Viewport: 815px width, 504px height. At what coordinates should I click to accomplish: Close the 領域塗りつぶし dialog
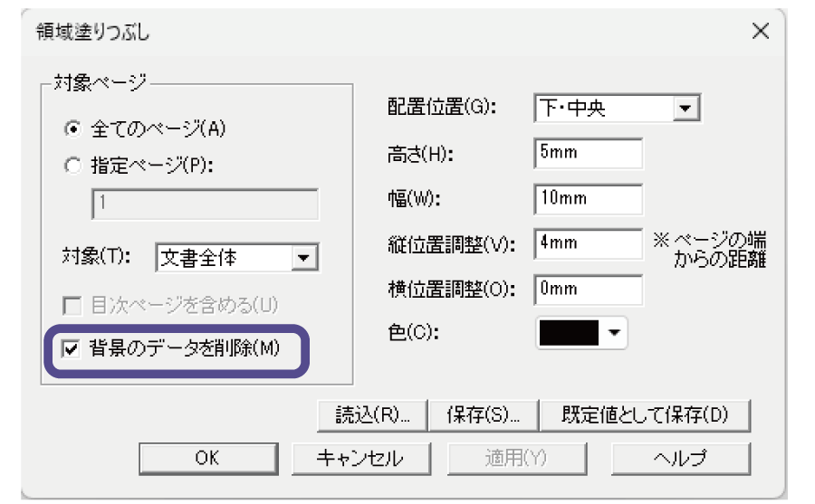761,32
